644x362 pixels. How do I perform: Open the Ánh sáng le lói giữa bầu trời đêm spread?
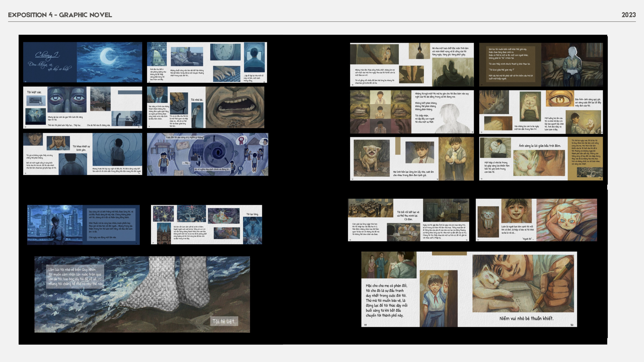(541, 158)
